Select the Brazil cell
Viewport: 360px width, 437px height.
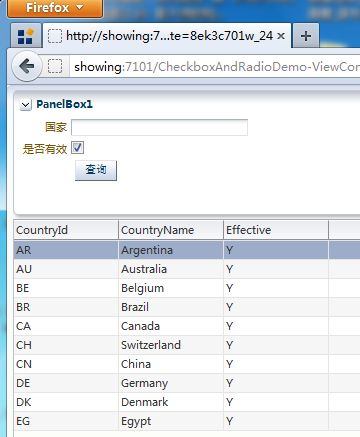pos(171,307)
